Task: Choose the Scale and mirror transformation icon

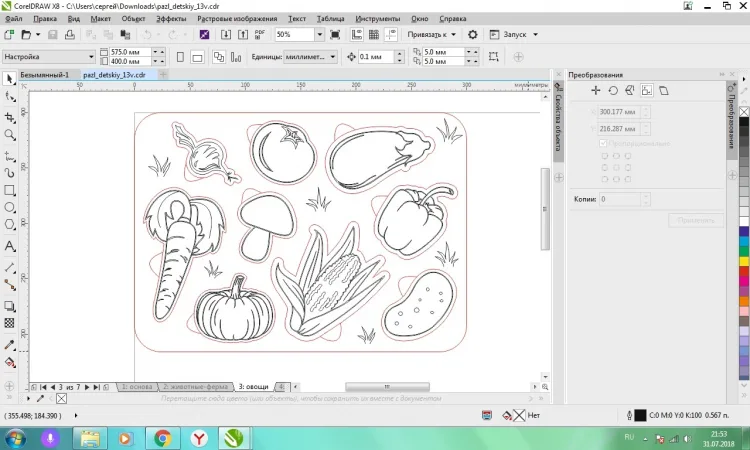Action: pos(629,90)
